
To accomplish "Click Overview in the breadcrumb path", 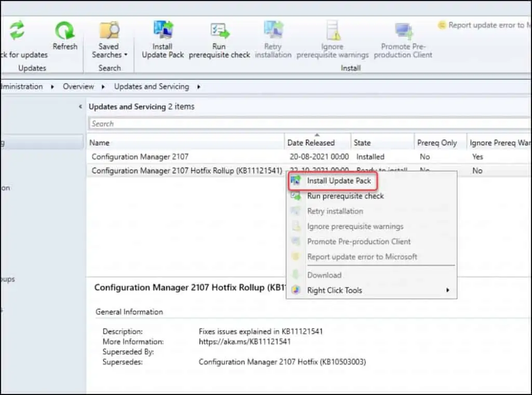I will pos(78,87).
